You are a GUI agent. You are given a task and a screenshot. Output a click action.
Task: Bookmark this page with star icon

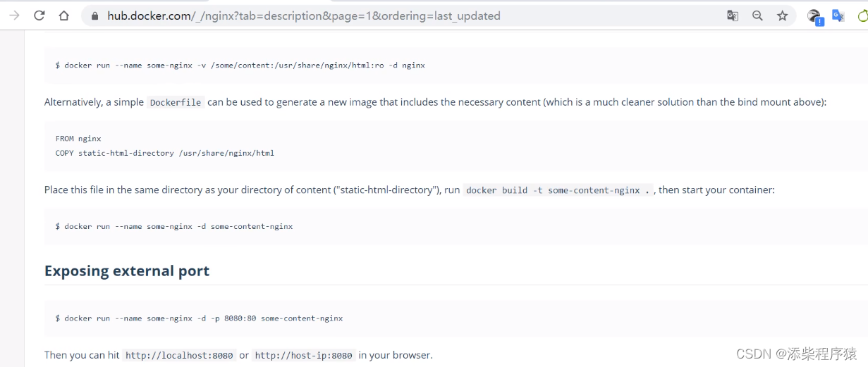tap(782, 15)
